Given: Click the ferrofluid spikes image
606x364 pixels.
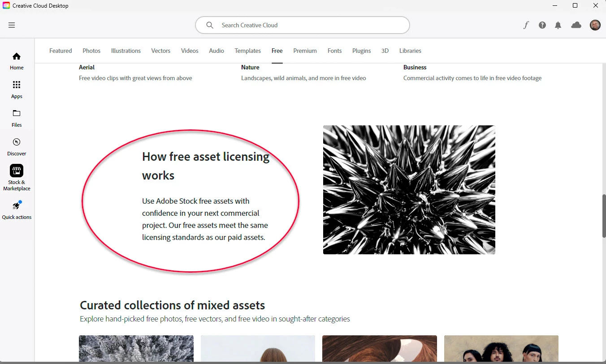Looking at the screenshot, I should tap(409, 190).
